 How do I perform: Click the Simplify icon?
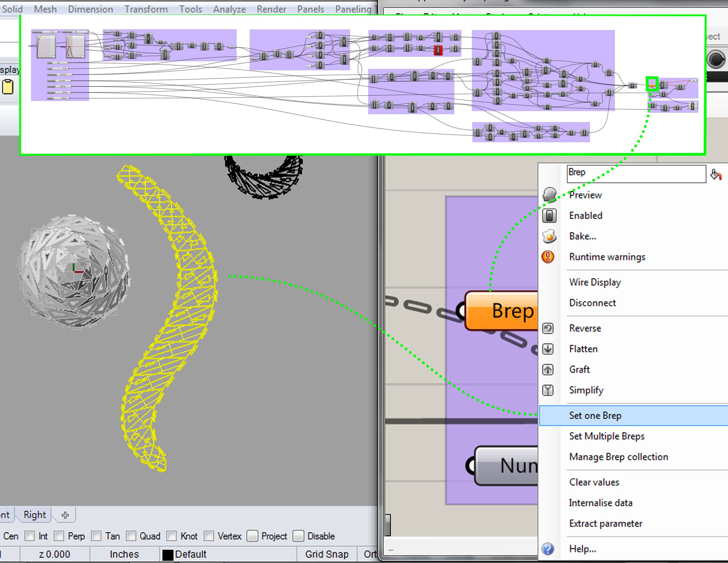click(x=548, y=390)
